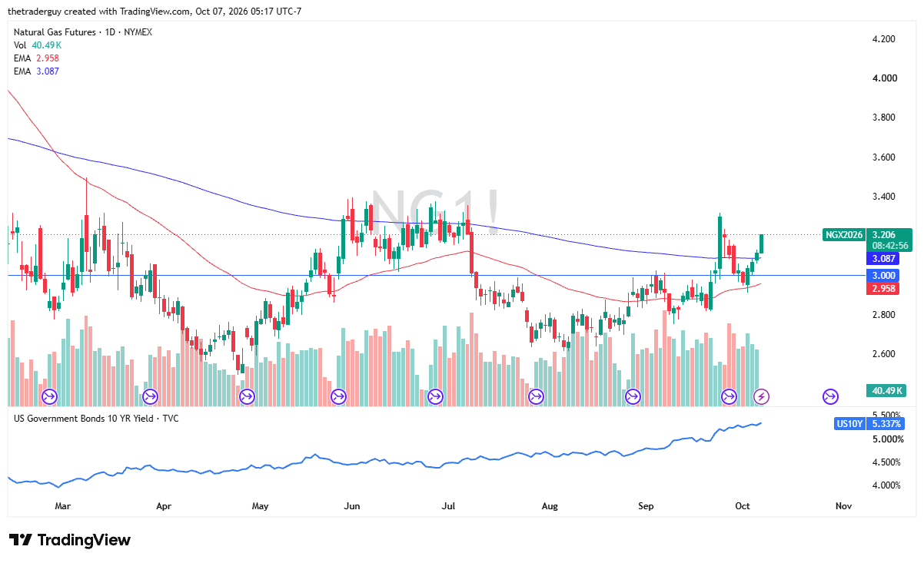Click the 5.000% yield axis value

click(x=886, y=439)
